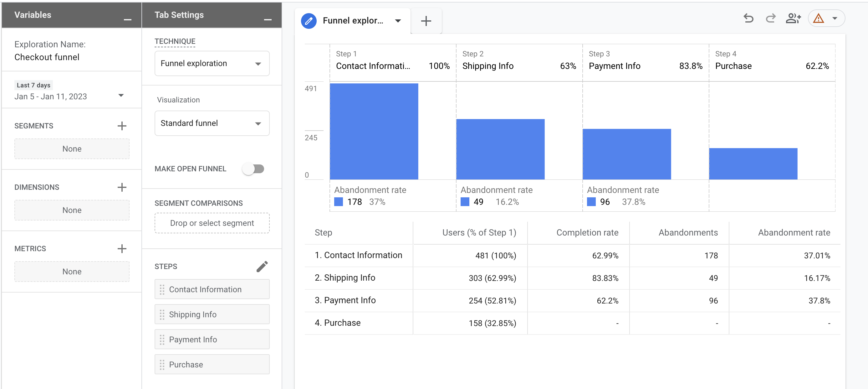Grab handle of Payment Info step
Viewport: 868px width, 389px height.
tap(162, 340)
